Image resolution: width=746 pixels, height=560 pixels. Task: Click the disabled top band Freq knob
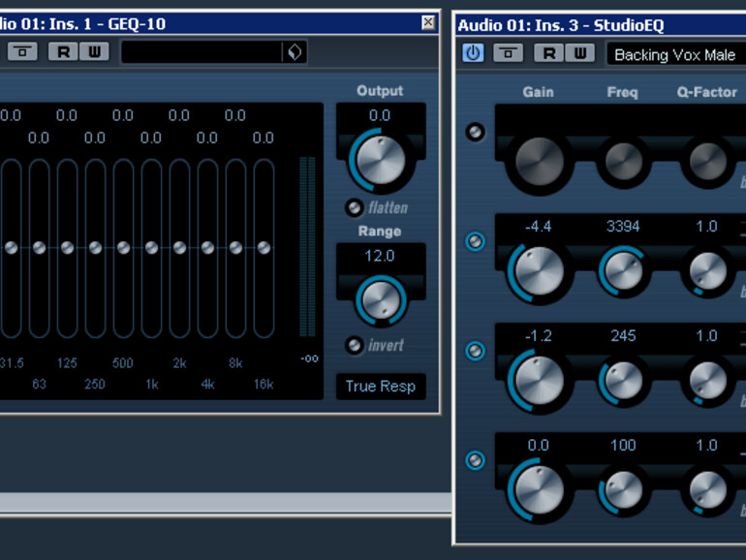point(623,162)
